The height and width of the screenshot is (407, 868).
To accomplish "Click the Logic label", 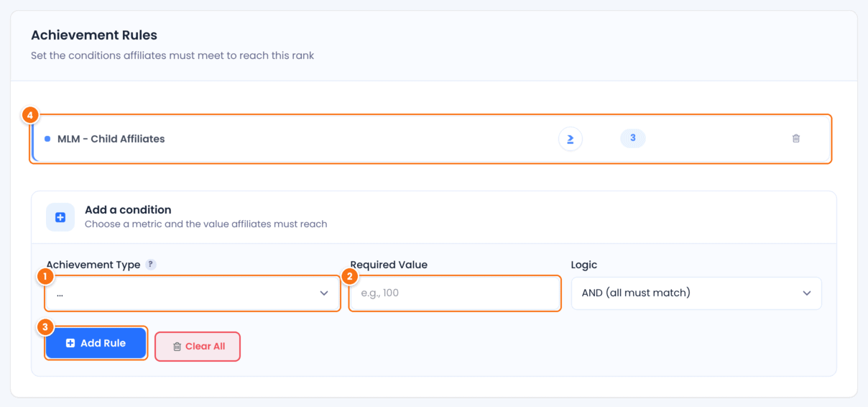I will point(584,265).
